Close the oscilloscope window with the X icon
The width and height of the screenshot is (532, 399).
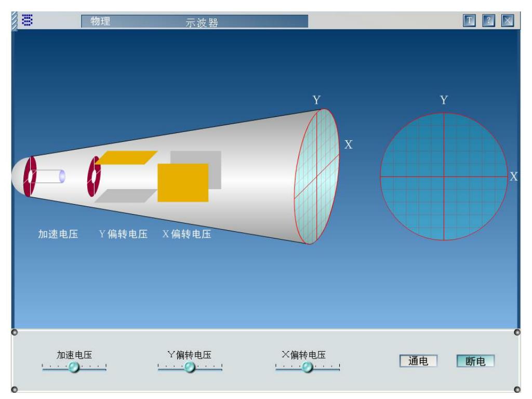(x=508, y=21)
